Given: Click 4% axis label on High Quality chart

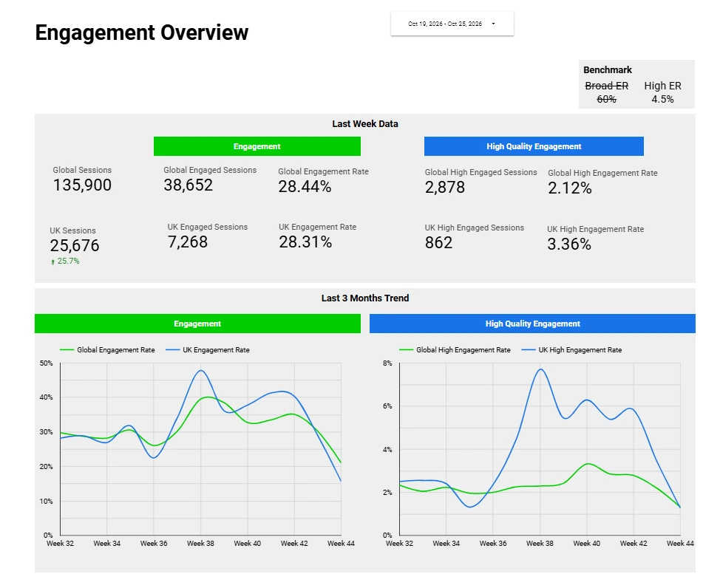Looking at the screenshot, I should coord(387,449).
